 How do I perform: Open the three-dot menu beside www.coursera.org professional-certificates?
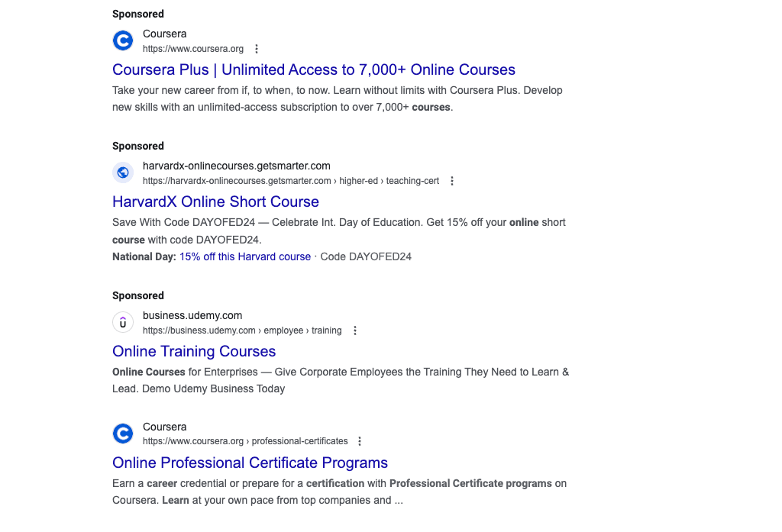[x=359, y=441]
